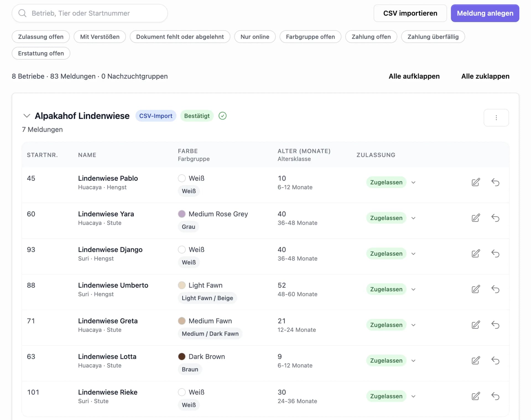Open Zulassung dropdown for Lindenwiese Umberto
This screenshot has width=531, height=420.
coord(413,289)
